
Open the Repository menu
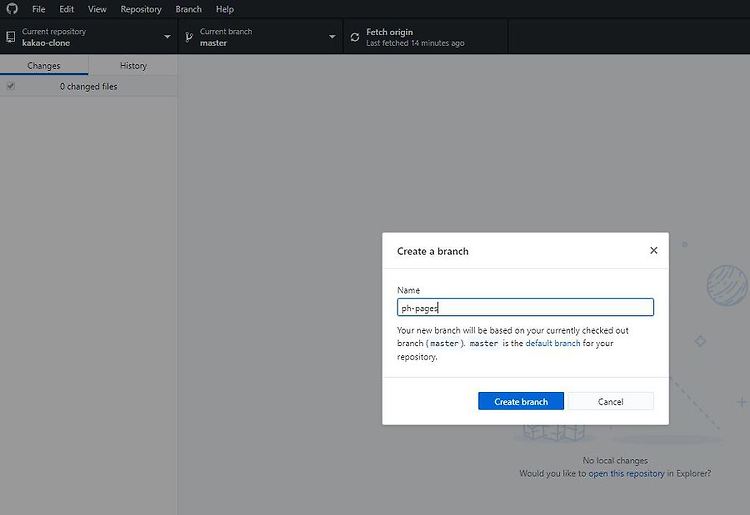(x=141, y=9)
